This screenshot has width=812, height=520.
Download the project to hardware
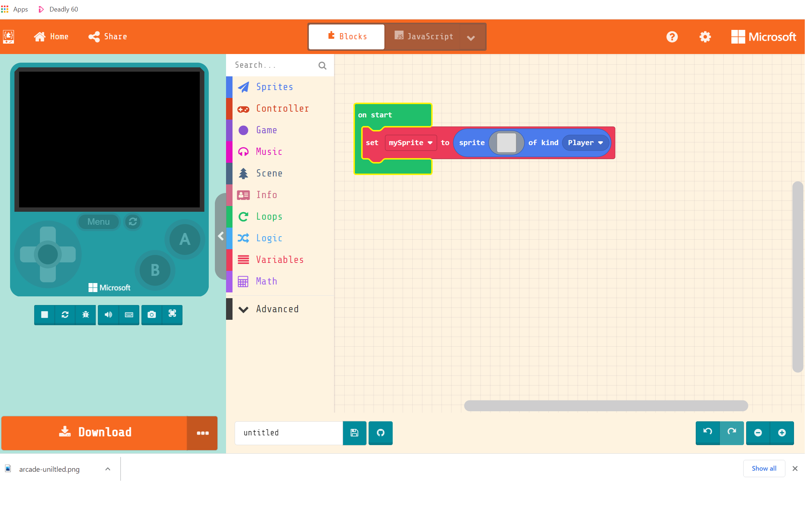(94, 432)
